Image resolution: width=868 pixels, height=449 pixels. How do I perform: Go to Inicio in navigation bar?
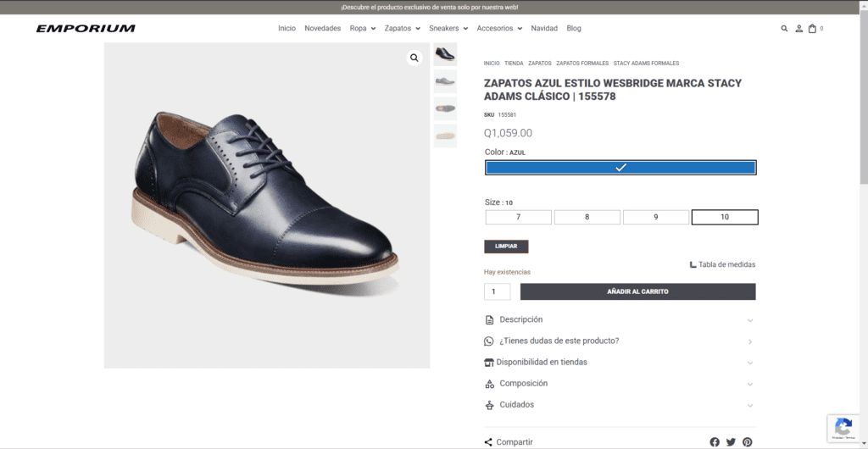pyautogui.click(x=287, y=28)
